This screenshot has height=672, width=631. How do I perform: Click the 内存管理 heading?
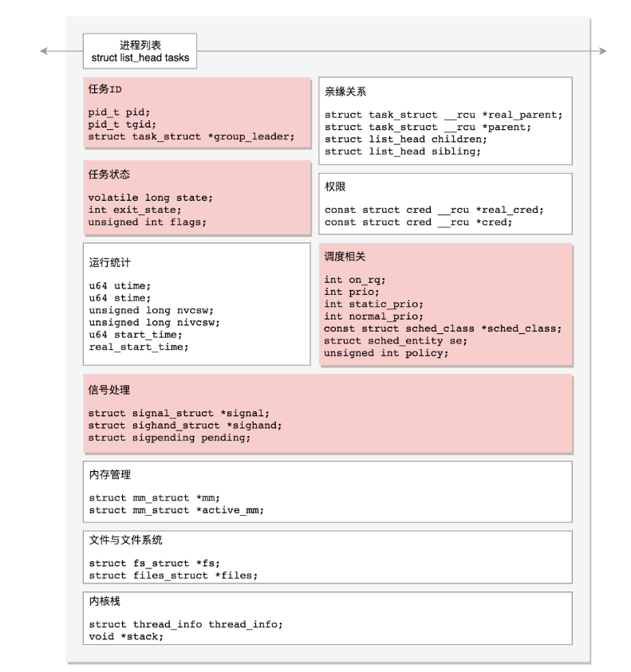pos(110,475)
